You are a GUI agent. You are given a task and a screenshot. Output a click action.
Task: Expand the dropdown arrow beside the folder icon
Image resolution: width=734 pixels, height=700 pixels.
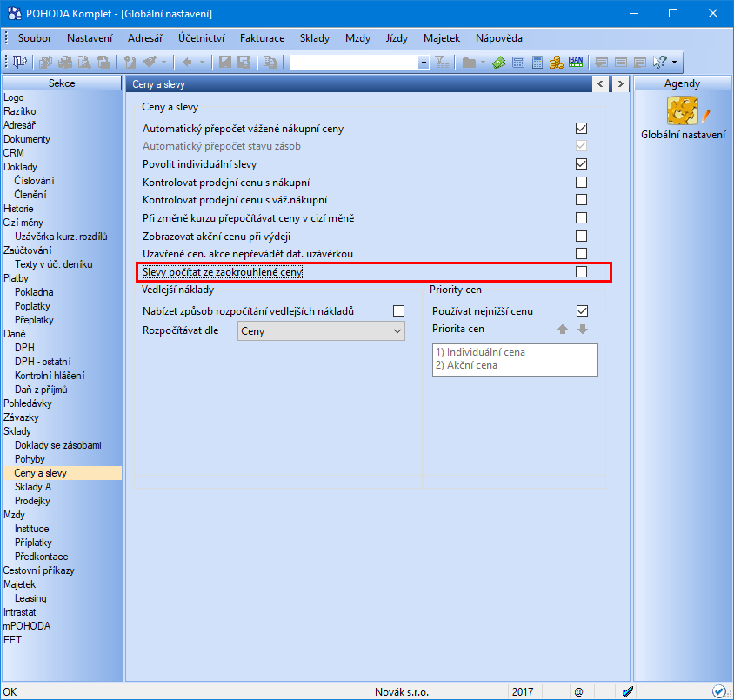pyautogui.click(x=483, y=63)
